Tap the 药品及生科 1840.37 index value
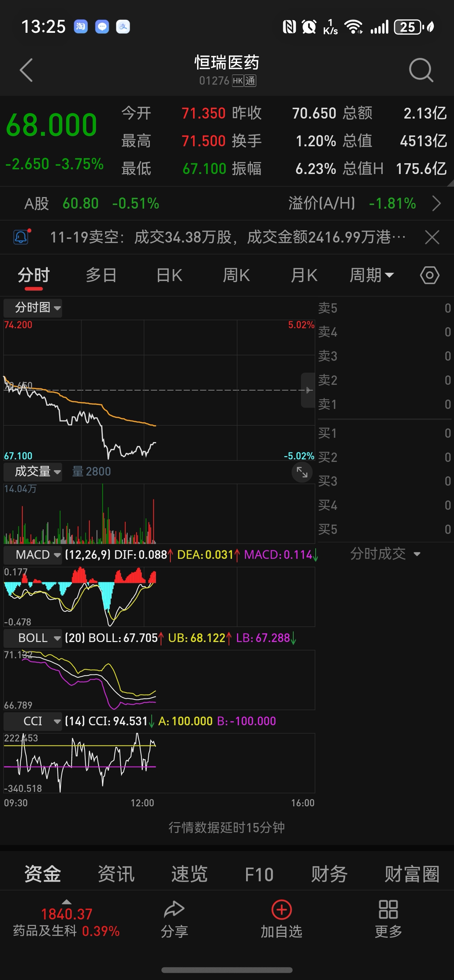454x980 pixels. (x=67, y=914)
